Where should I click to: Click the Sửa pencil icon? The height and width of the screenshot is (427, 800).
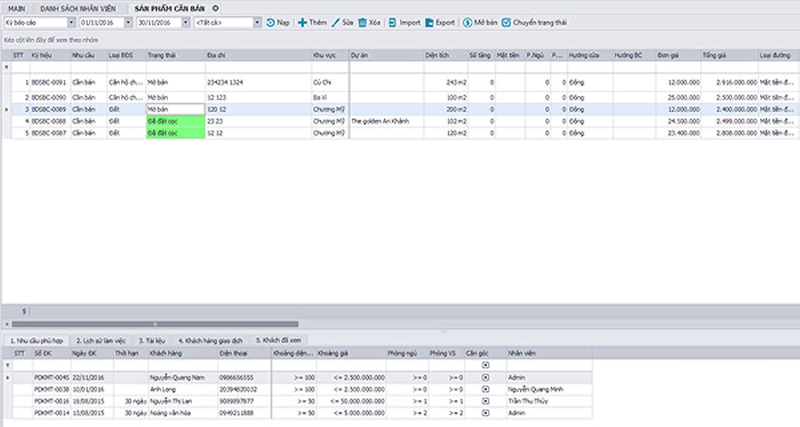pos(335,22)
